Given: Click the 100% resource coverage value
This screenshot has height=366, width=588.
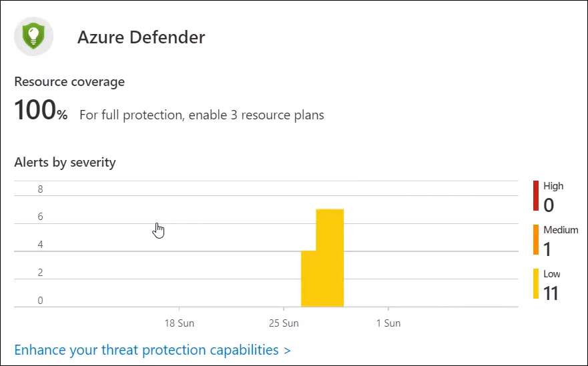Looking at the screenshot, I should coord(41,110).
